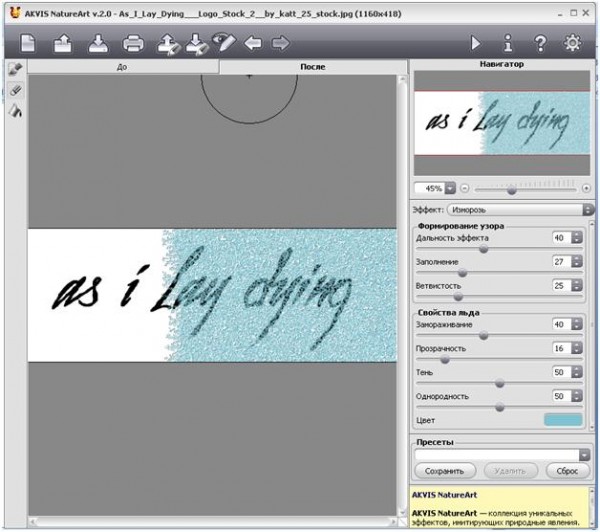Viewport: 600px width, 532px height.
Task: Click the AKVIS logo in title bar
Action: (x=15, y=13)
